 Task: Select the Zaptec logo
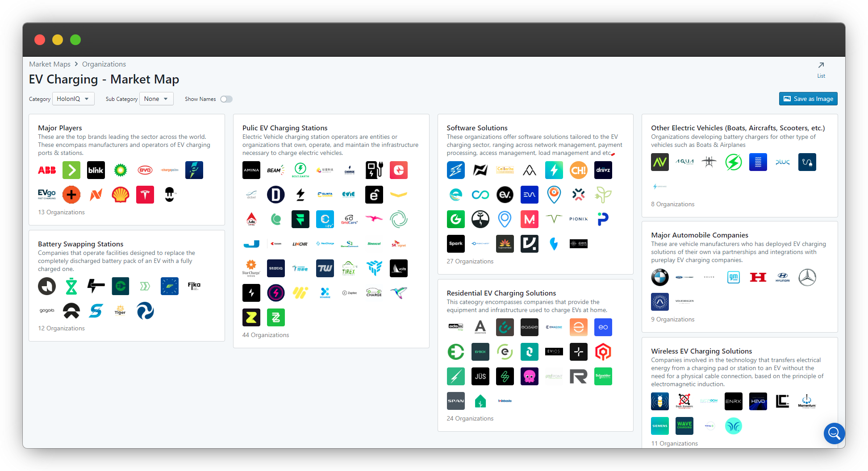tap(350, 293)
